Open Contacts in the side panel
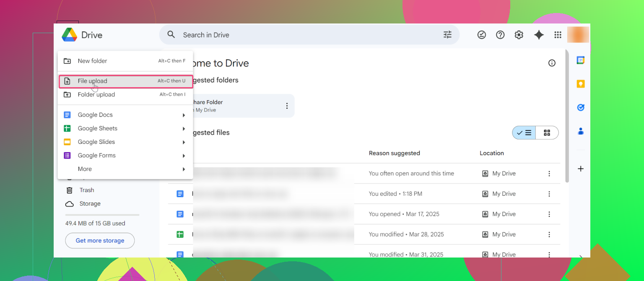 coord(581,131)
